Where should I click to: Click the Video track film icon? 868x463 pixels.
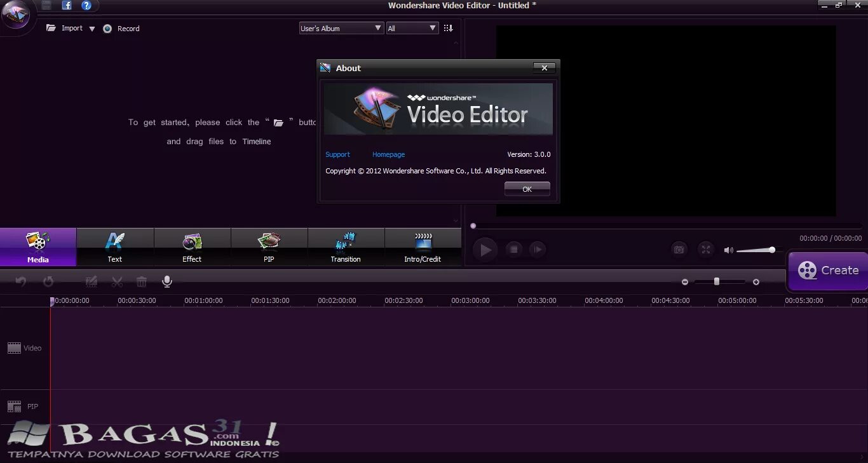pos(14,348)
